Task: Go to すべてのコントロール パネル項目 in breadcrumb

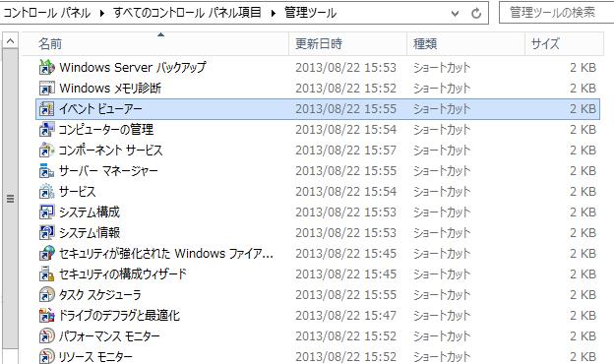Action: pyautogui.click(x=187, y=13)
